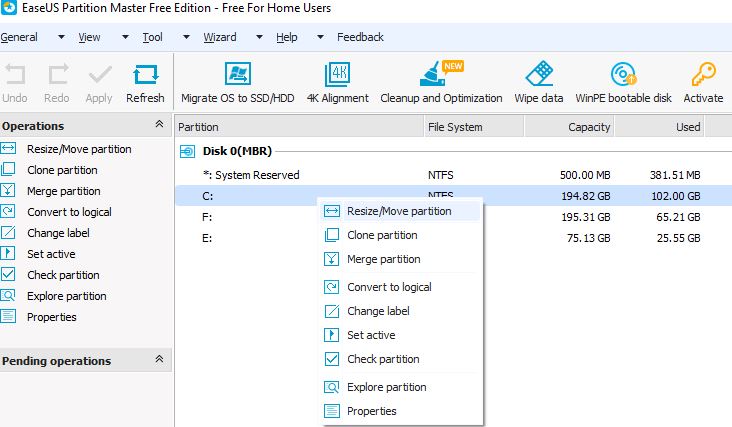Select the F: partition row
Image resolution: width=732 pixels, height=427 pixels.
point(453,217)
